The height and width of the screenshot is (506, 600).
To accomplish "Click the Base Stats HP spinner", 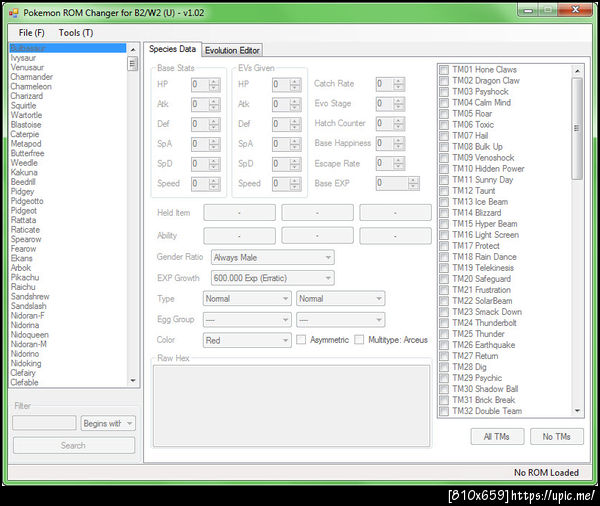I will pyautogui.click(x=206, y=85).
